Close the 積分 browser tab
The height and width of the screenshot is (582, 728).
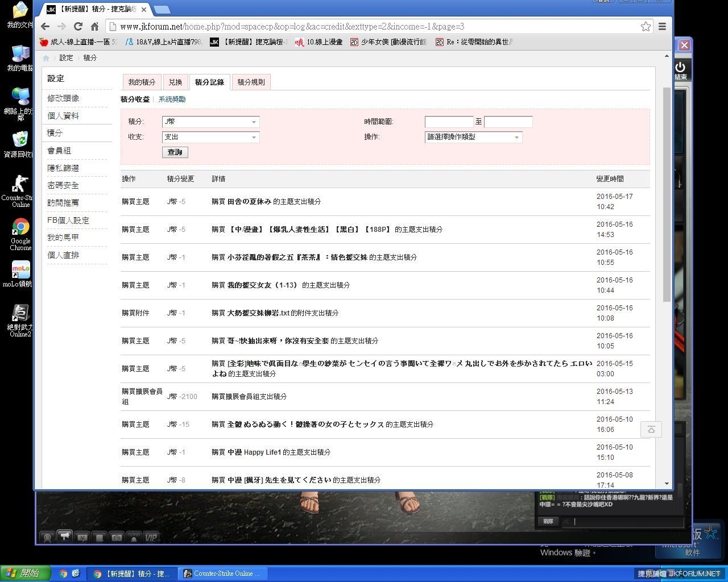tap(143, 9)
